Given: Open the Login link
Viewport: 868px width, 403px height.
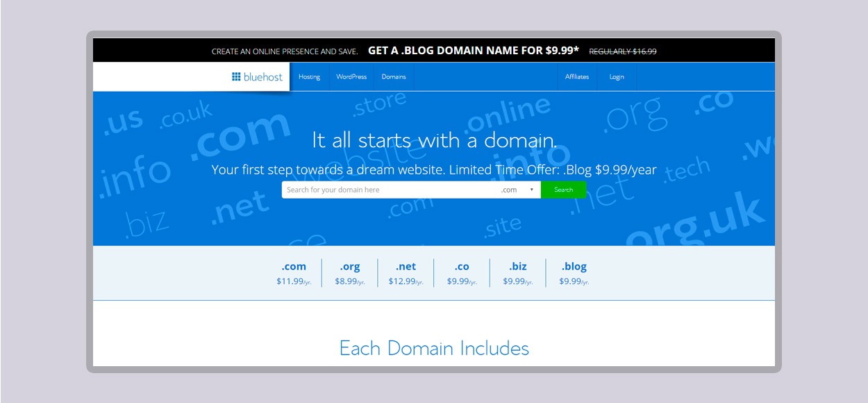Looking at the screenshot, I should 617,77.
